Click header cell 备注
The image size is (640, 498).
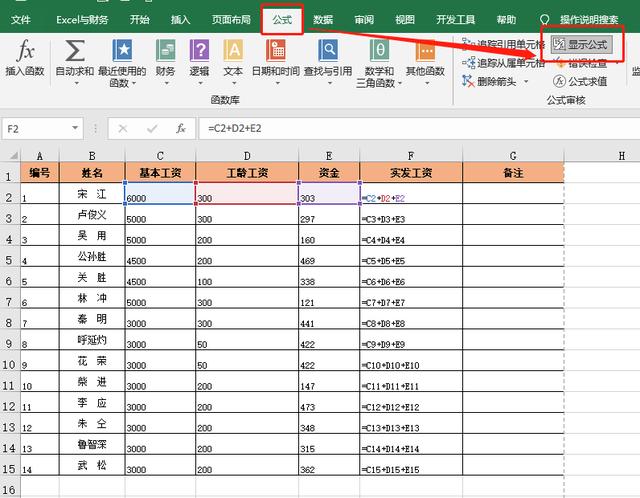[x=513, y=173]
